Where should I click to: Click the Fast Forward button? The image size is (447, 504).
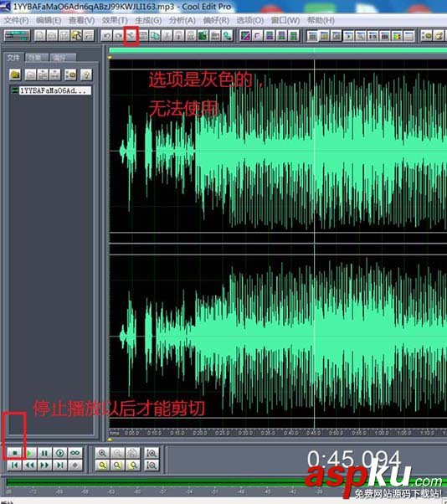tap(44, 465)
